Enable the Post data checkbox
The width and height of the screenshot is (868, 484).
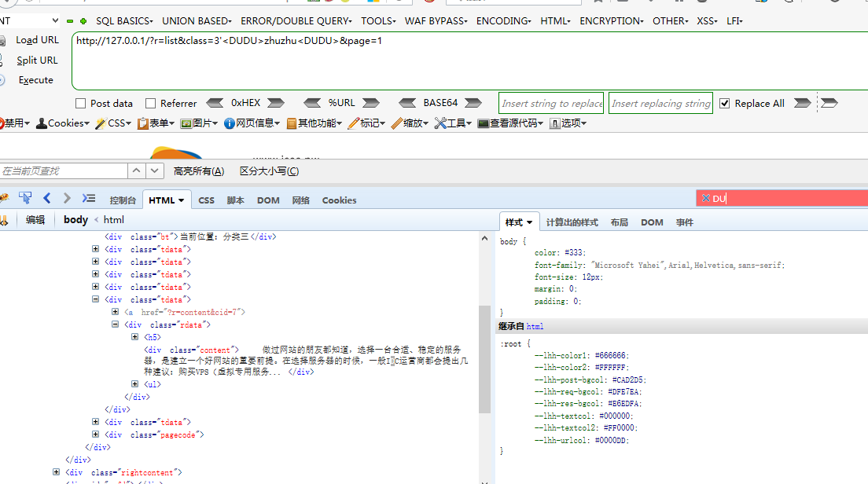[79, 103]
